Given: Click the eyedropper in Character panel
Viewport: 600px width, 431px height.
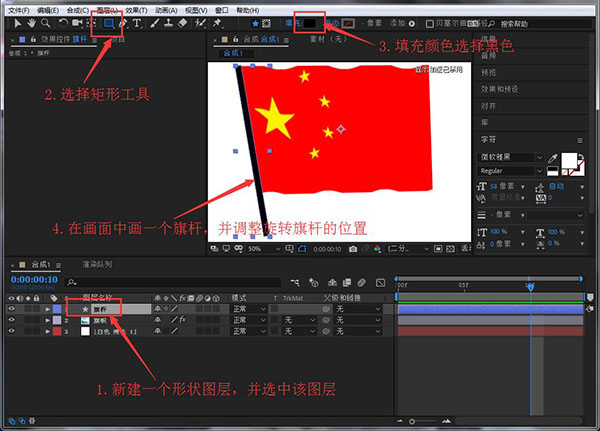Looking at the screenshot, I should [553, 158].
